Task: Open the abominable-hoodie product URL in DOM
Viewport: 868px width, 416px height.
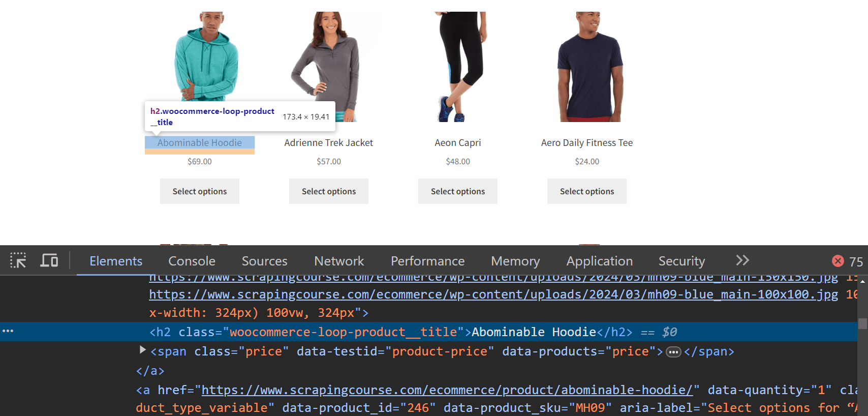Action: tap(447, 390)
